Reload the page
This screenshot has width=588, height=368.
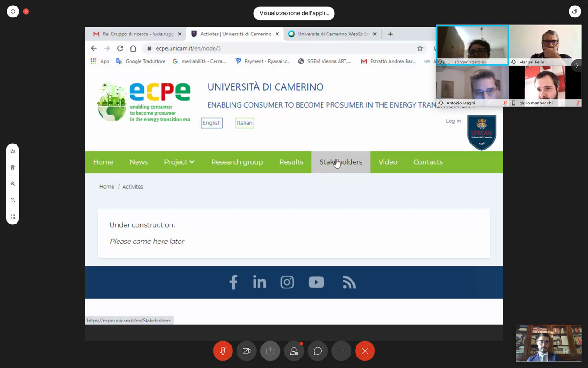coord(120,48)
